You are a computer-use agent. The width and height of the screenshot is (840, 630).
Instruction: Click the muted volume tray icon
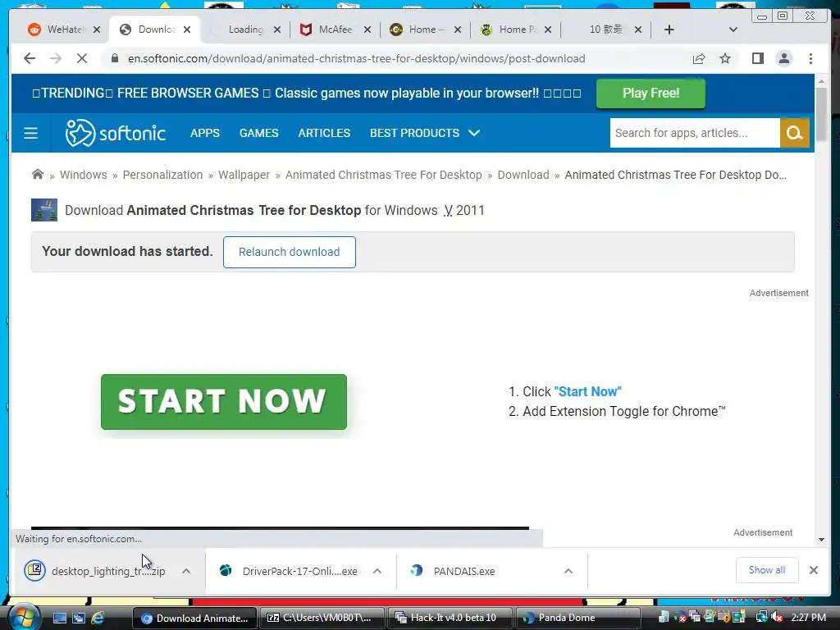(x=776, y=618)
